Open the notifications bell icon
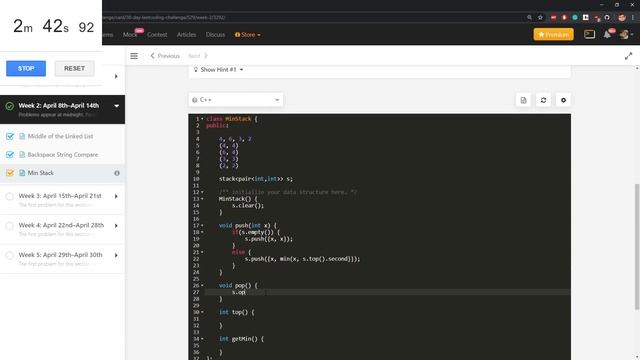 point(607,35)
